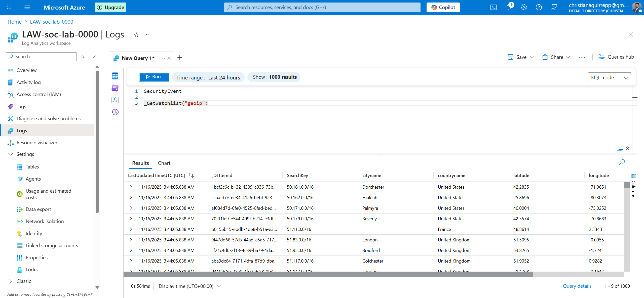Open the Tables pane icon
The height and width of the screenshot is (298, 644).
115,76
